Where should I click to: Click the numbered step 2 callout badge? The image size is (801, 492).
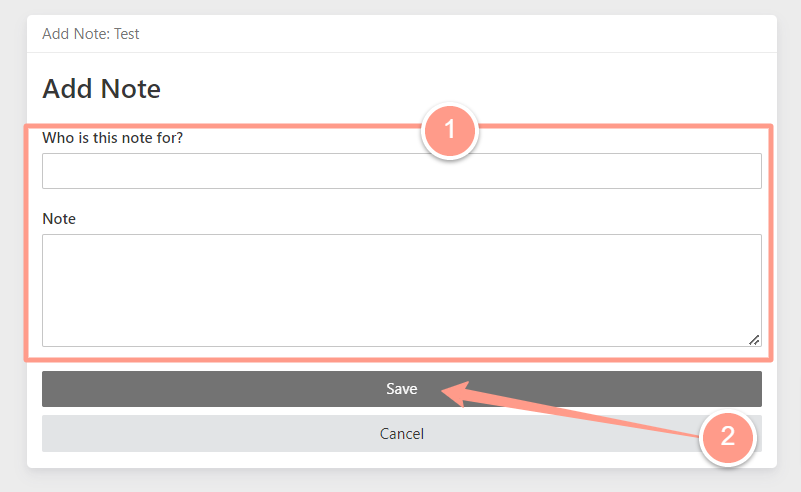point(727,437)
